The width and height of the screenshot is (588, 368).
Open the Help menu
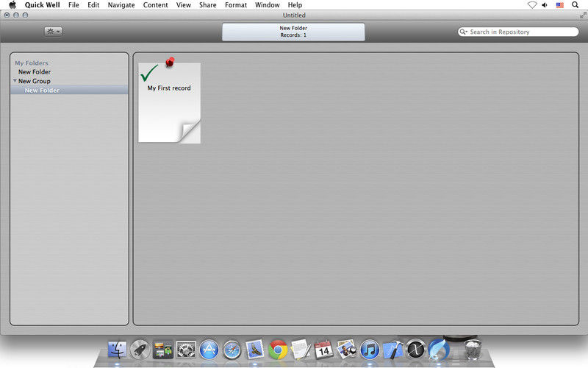pos(295,5)
